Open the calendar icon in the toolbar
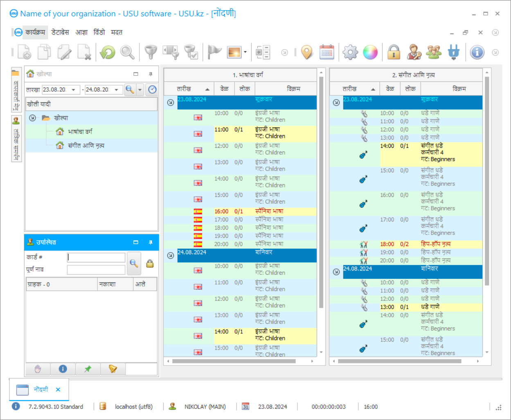 326,52
